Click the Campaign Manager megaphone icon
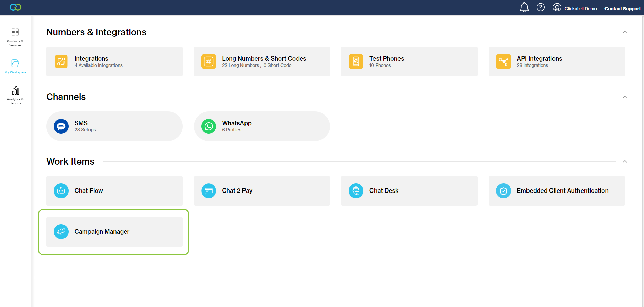This screenshot has height=307, width=644. click(x=61, y=232)
